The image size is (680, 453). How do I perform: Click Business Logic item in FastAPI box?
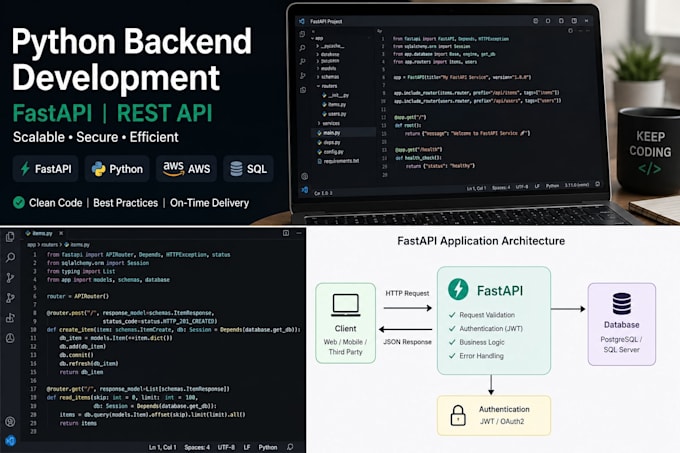[x=482, y=342]
